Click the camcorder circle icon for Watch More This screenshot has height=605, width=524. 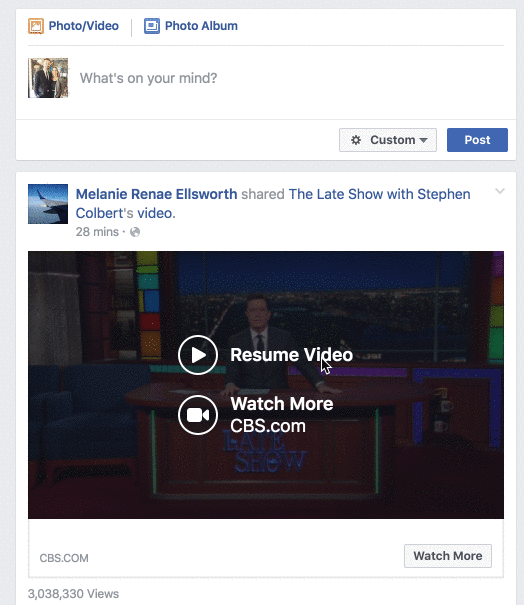(198, 415)
